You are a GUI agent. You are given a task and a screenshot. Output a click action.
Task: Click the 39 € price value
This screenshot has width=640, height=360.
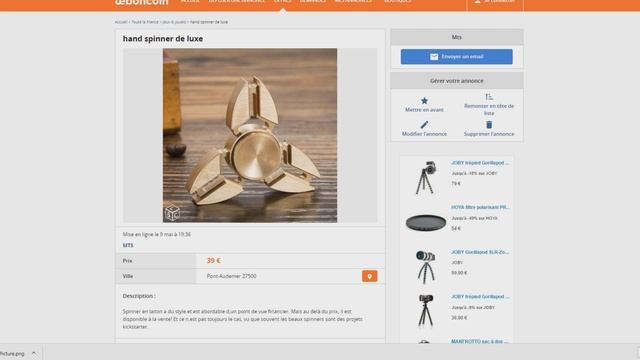coord(213,260)
